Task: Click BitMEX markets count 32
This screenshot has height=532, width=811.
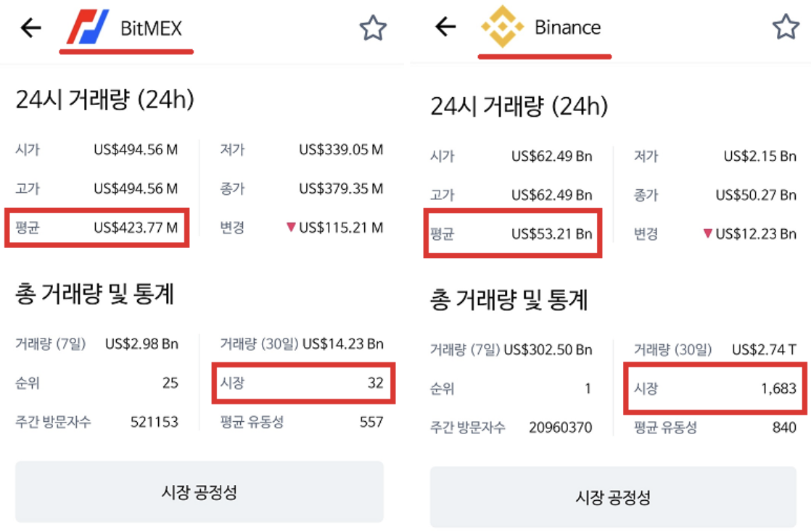Action: (x=375, y=383)
